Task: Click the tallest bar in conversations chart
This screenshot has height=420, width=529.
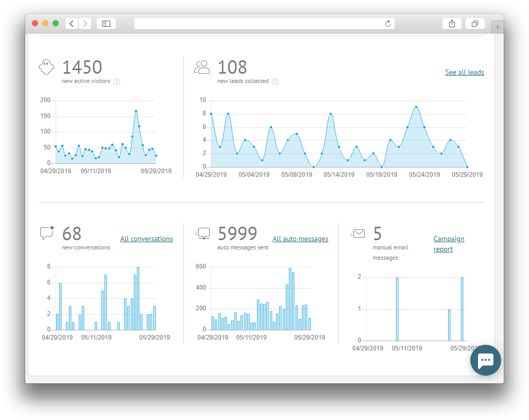Action: [x=138, y=298]
